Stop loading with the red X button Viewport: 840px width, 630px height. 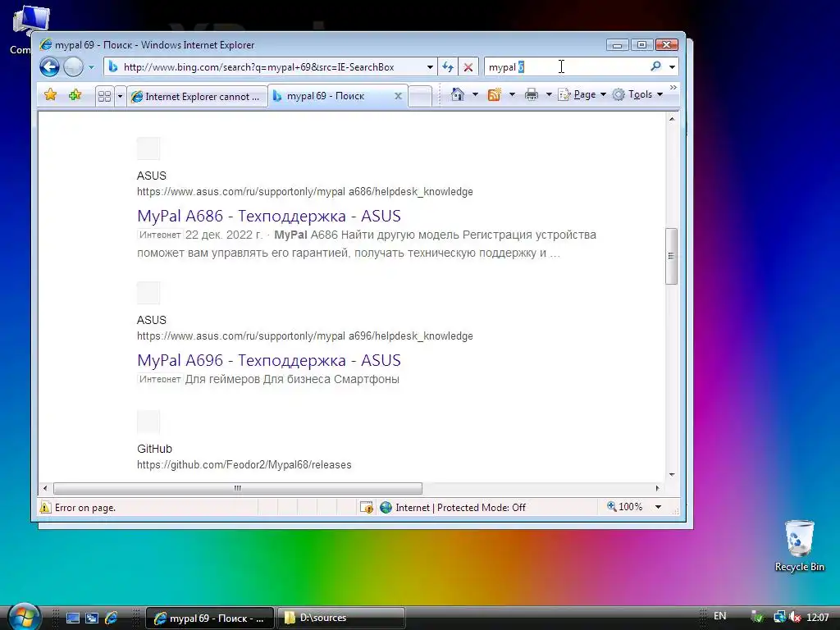click(x=468, y=67)
